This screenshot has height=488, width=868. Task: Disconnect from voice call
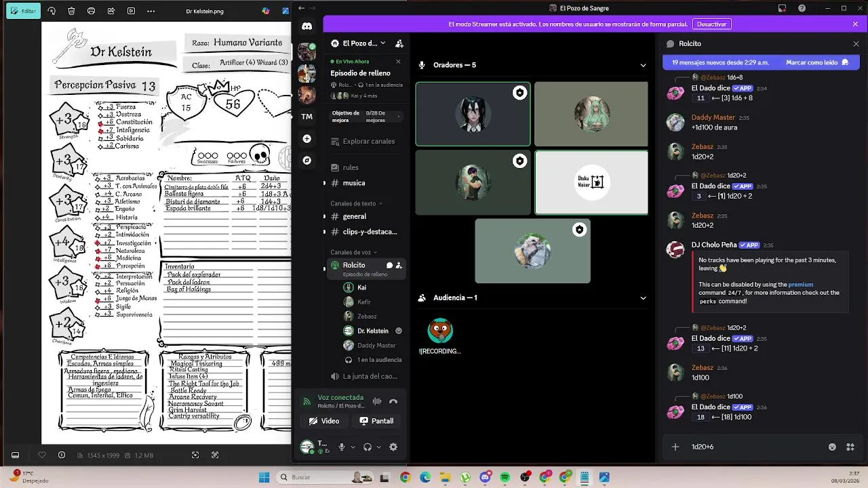pos(393,401)
